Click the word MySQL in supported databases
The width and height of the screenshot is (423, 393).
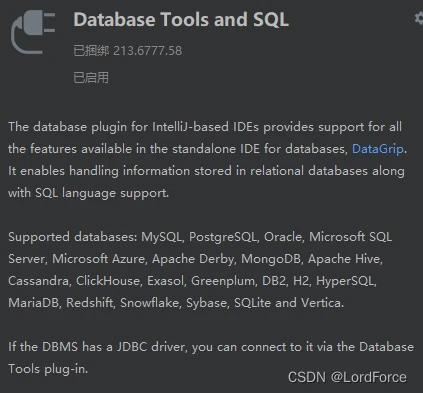(x=162, y=237)
